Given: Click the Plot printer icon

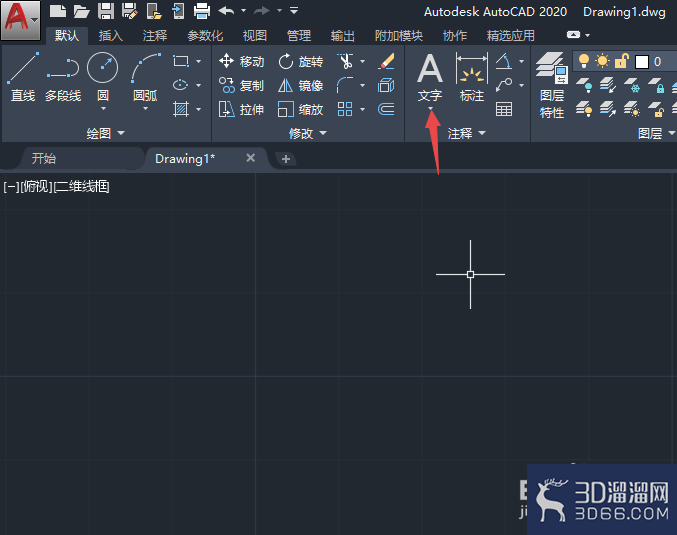Looking at the screenshot, I should pos(202,11).
